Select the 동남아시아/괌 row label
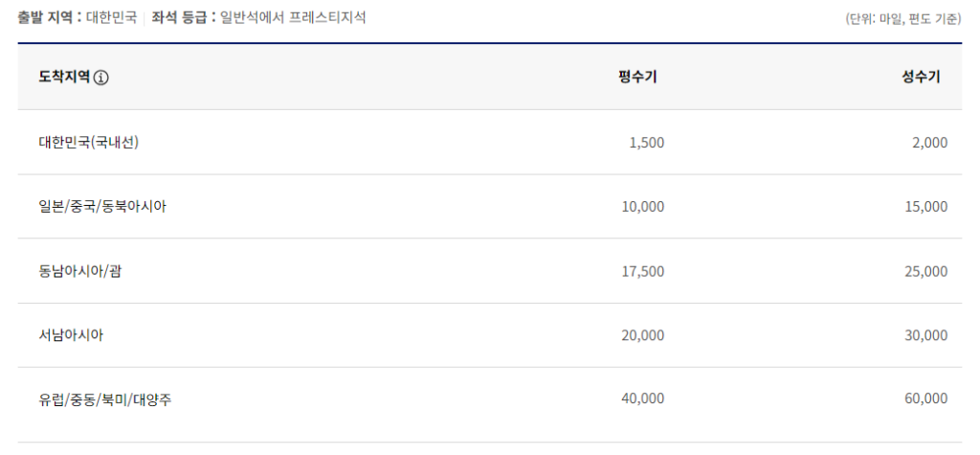 point(80,271)
